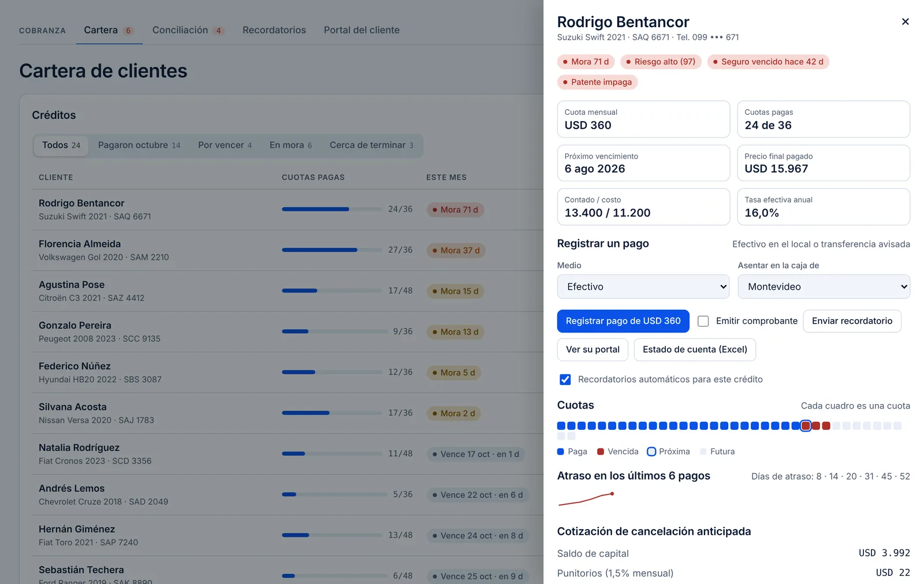Close the Rodrigo Bentancor detail panel

(905, 21)
